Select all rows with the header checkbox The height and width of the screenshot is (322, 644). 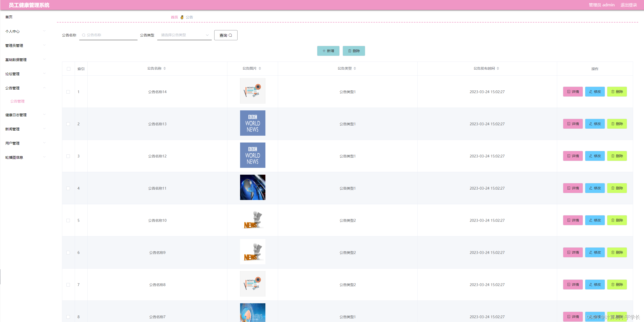click(x=69, y=69)
